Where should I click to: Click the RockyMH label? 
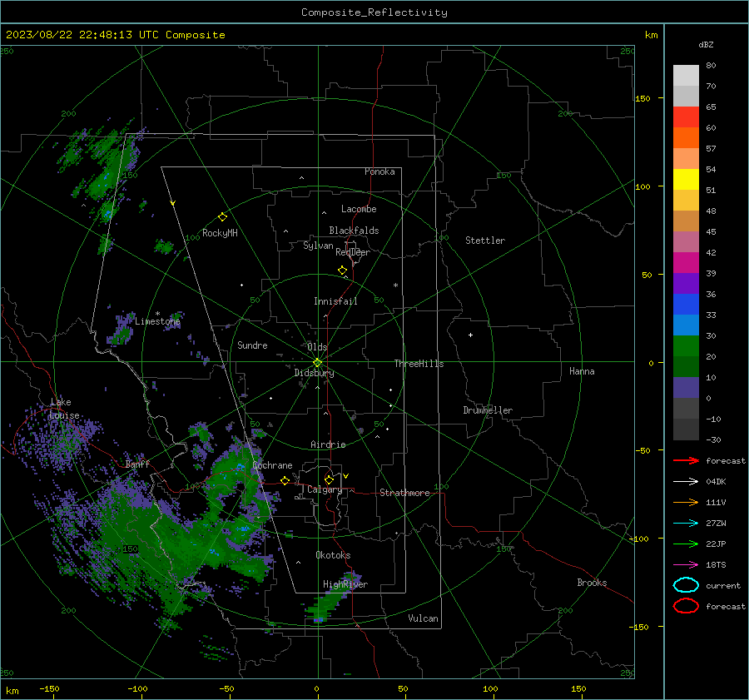pyautogui.click(x=220, y=233)
